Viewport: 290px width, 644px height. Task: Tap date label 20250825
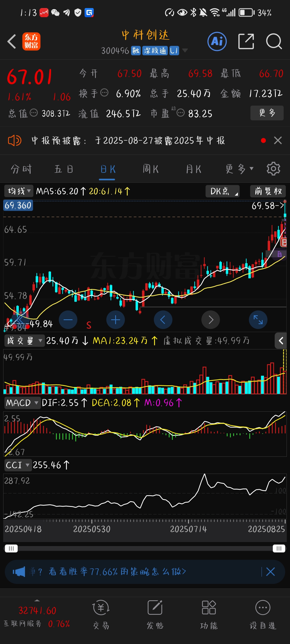(x=266, y=529)
